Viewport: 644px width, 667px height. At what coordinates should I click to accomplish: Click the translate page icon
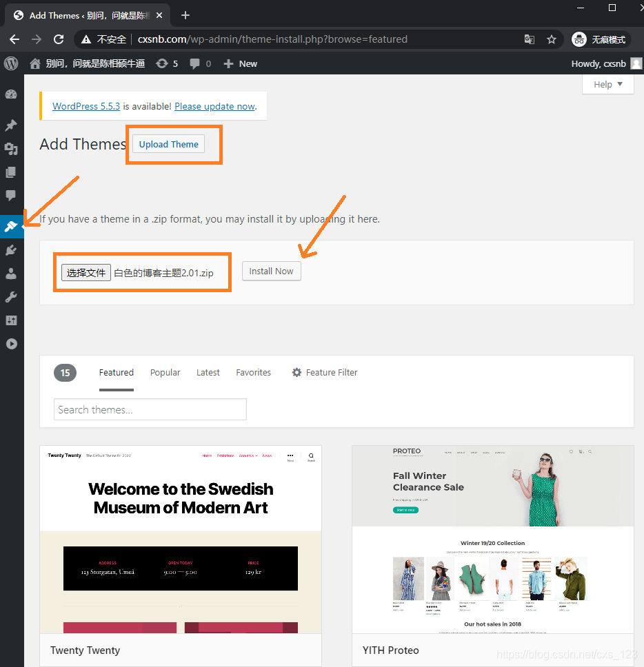pos(529,39)
